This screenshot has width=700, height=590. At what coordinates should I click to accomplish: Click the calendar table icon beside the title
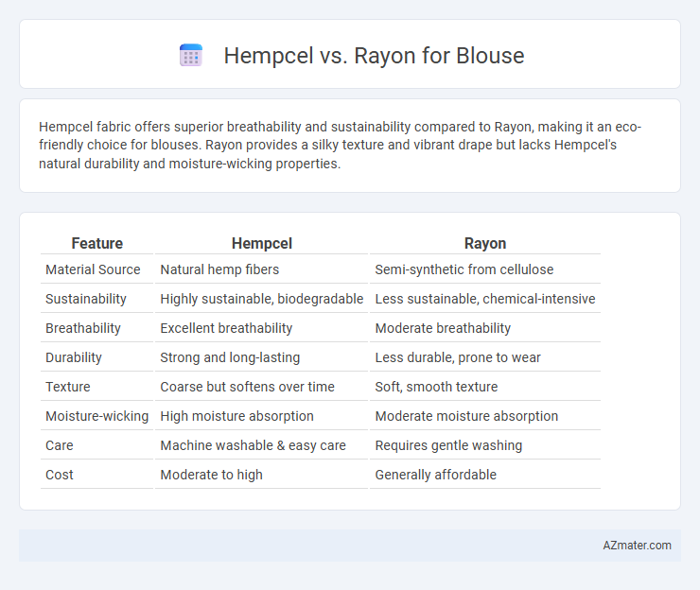point(191,56)
